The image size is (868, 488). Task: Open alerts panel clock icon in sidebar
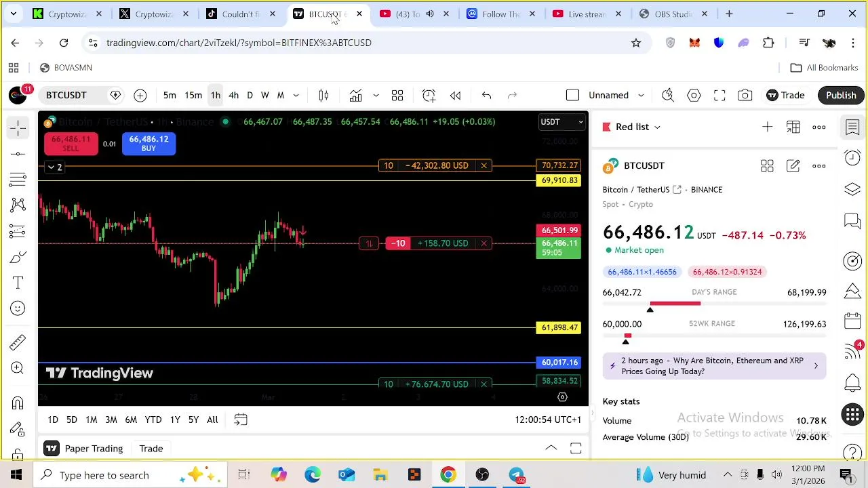(x=852, y=158)
